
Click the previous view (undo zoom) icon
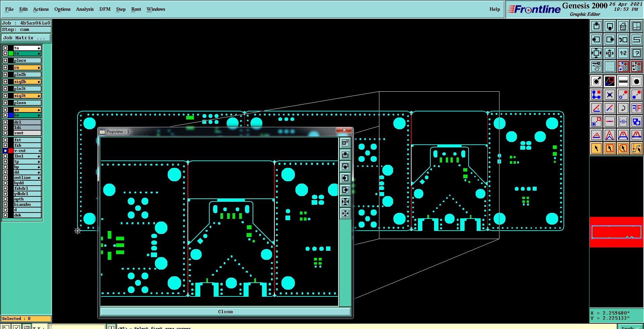coord(623,40)
